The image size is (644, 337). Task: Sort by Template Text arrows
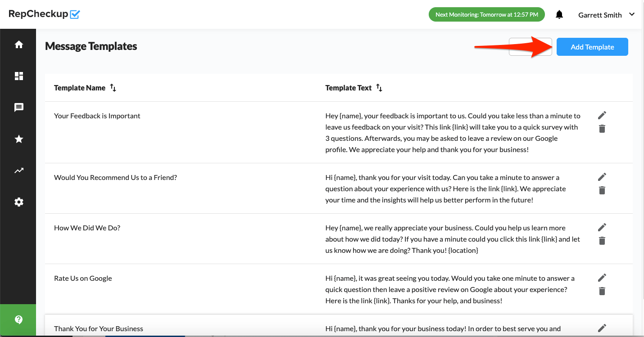379,88
